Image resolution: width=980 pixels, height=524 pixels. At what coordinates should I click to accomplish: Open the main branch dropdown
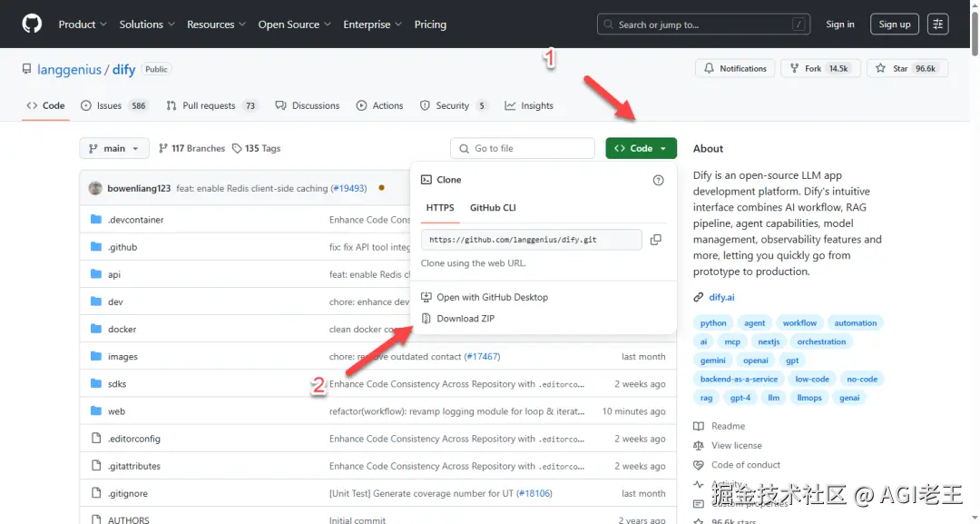tap(114, 149)
